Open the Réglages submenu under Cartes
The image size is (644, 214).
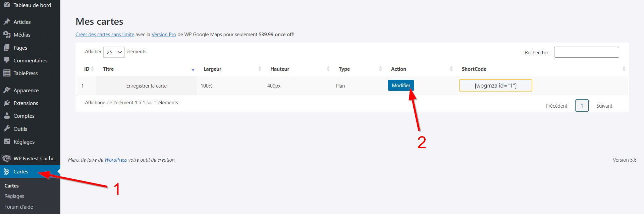point(14,196)
